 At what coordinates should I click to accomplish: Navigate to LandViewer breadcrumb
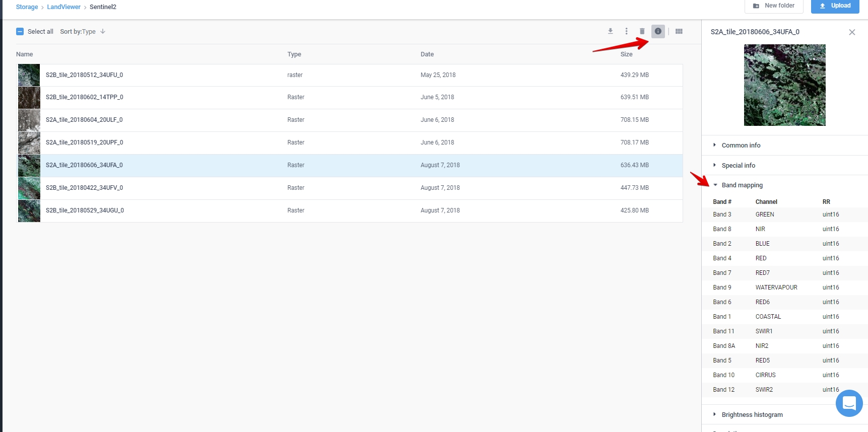[x=63, y=7]
